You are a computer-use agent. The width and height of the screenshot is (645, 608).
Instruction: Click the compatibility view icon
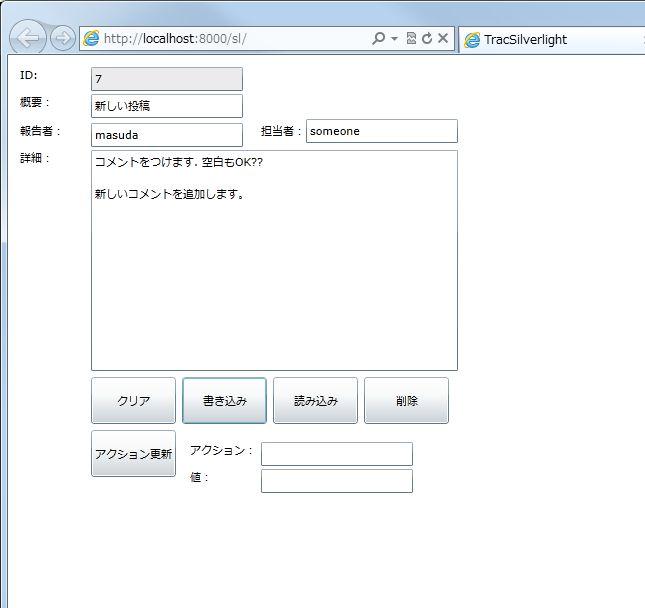tap(411, 39)
